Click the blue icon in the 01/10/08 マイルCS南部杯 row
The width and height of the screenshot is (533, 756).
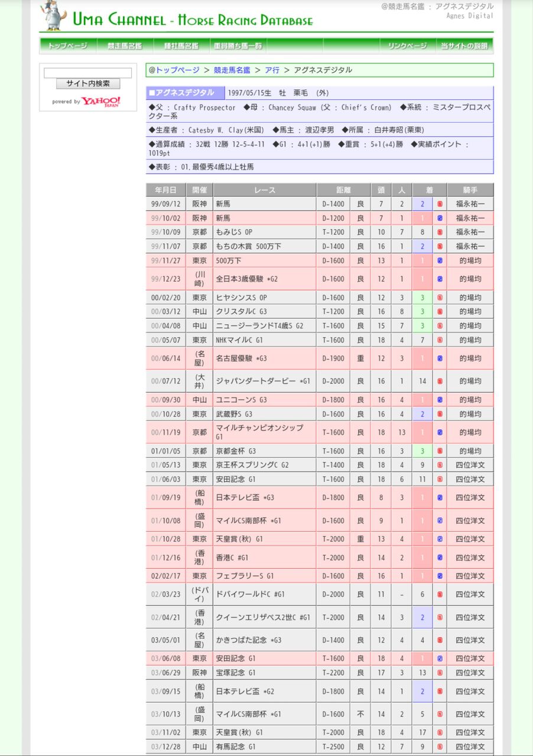[440, 521]
